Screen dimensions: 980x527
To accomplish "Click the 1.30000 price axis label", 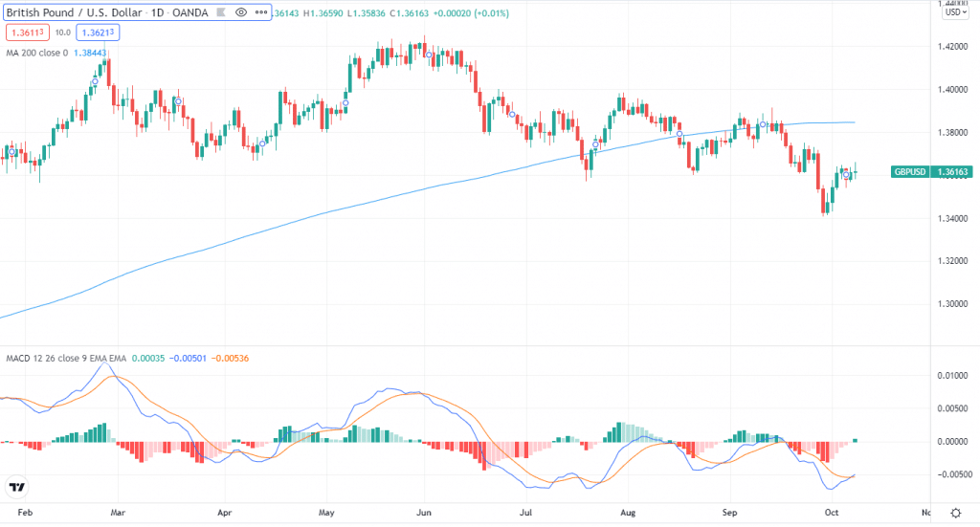I will (x=952, y=304).
